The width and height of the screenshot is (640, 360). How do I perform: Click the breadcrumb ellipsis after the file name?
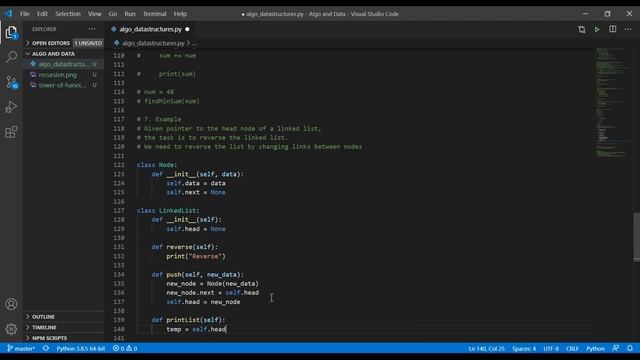click(x=194, y=43)
